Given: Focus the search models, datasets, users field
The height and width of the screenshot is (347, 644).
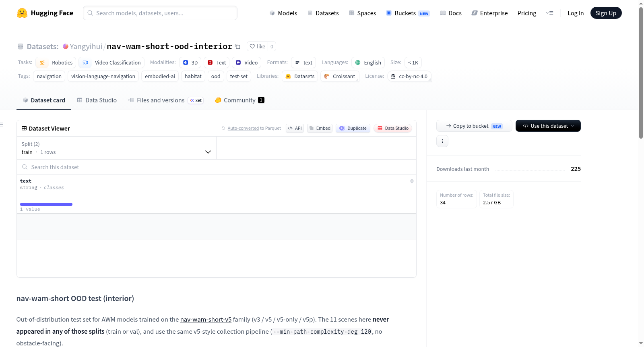Looking at the screenshot, I should 160,13.
